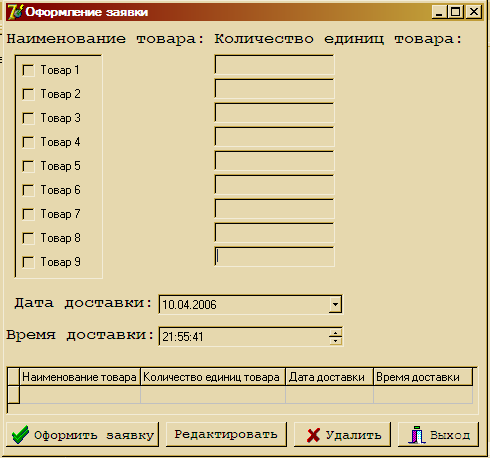This screenshot has width=490, height=458.
Task: Select the Товар 5 checkbox
Action: (x=28, y=166)
